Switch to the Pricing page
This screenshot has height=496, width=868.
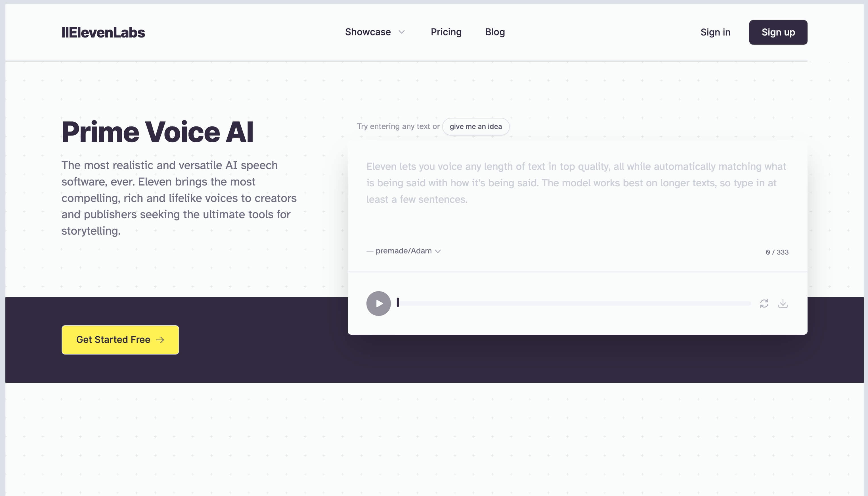(x=446, y=32)
